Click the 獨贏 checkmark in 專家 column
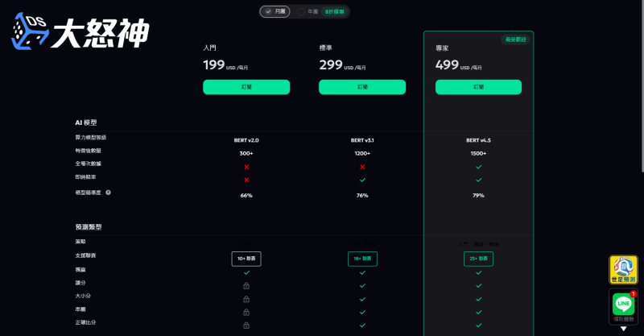The height and width of the screenshot is (336, 644). tap(478, 272)
